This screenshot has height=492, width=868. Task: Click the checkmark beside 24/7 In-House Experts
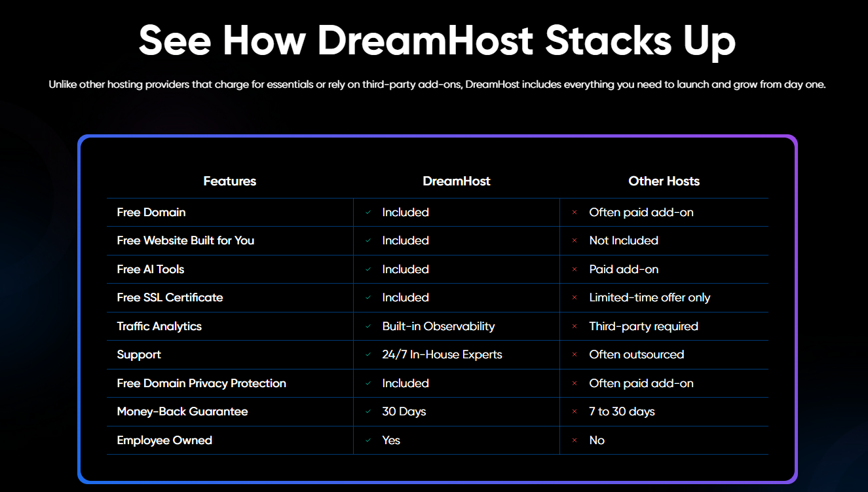(369, 354)
